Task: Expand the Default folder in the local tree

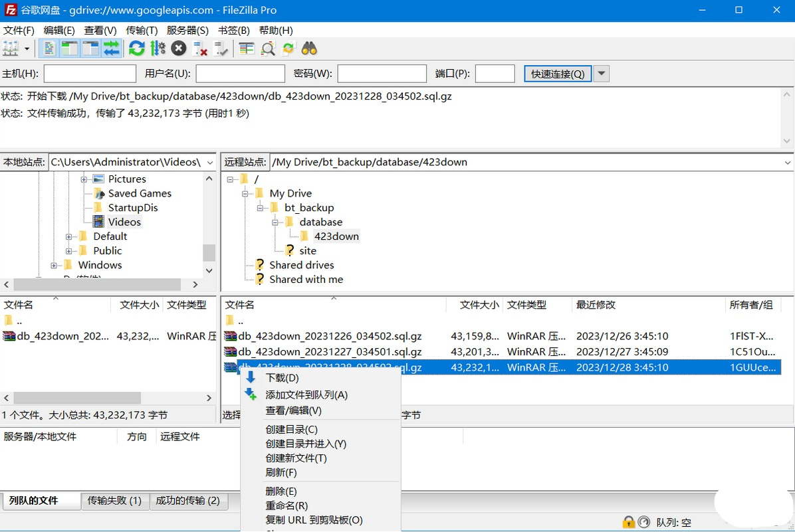Action: click(x=69, y=236)
